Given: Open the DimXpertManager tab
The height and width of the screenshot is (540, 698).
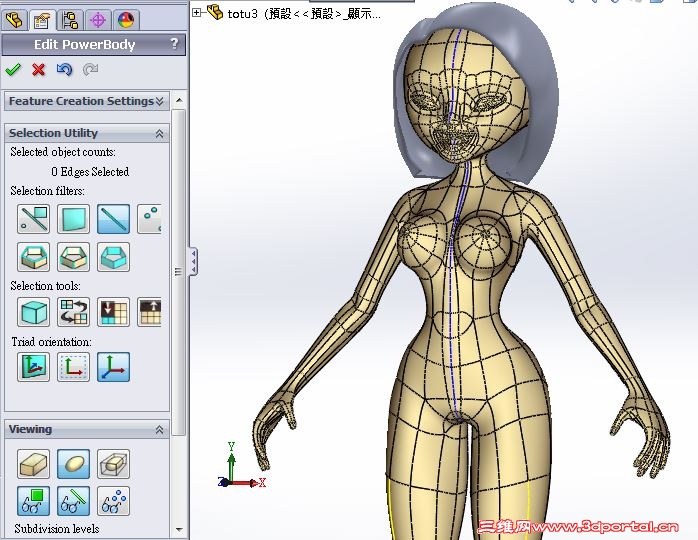Looking at the screenshot, I should click(98, 20).
